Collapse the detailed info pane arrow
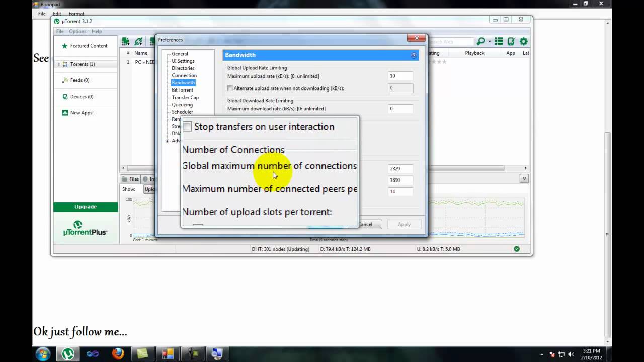Viewport: 644px width, 362px height. [x=524, y=178]
